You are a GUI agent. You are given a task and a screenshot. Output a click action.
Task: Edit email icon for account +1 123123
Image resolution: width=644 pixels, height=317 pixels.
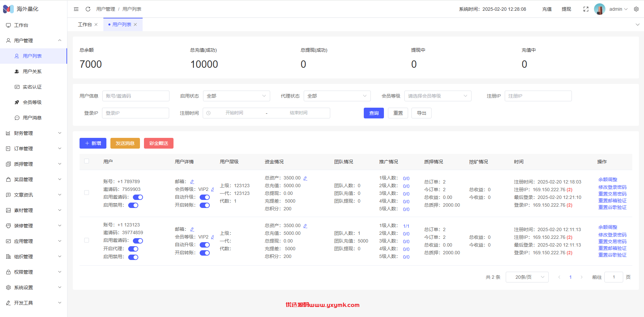point(192,229)
